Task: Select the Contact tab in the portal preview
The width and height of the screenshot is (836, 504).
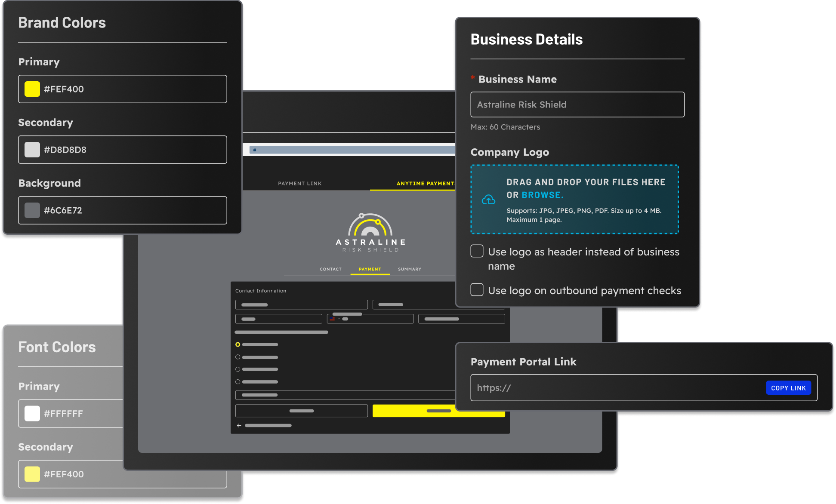Action: click(x=330, y=269)
